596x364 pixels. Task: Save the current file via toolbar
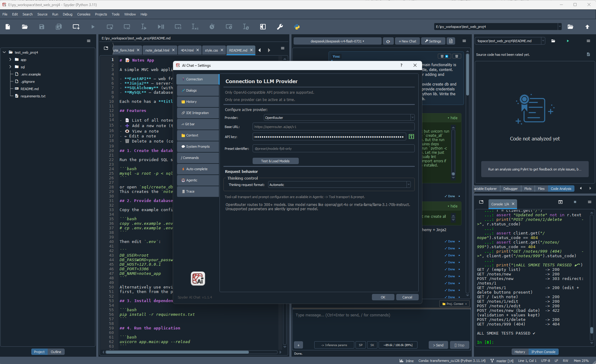point(42,27)
